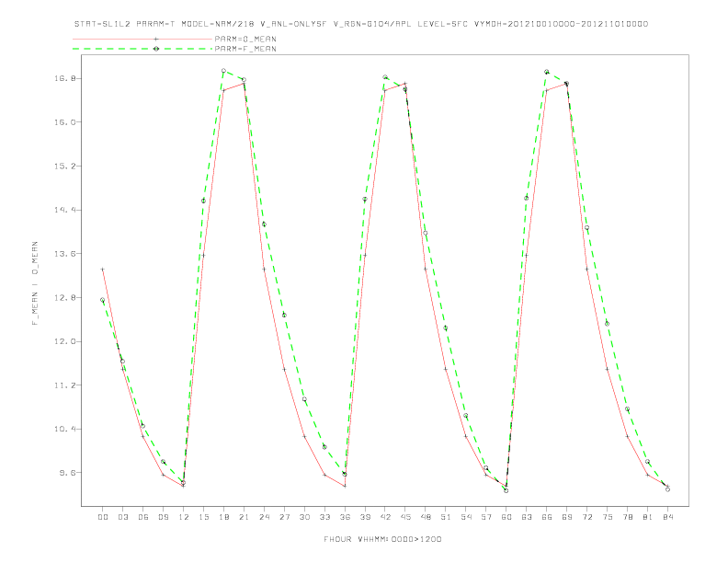Viewport: 728px width, 563px height.
Task: Click the 66 forecast hour label
Action: pos(547,517)
